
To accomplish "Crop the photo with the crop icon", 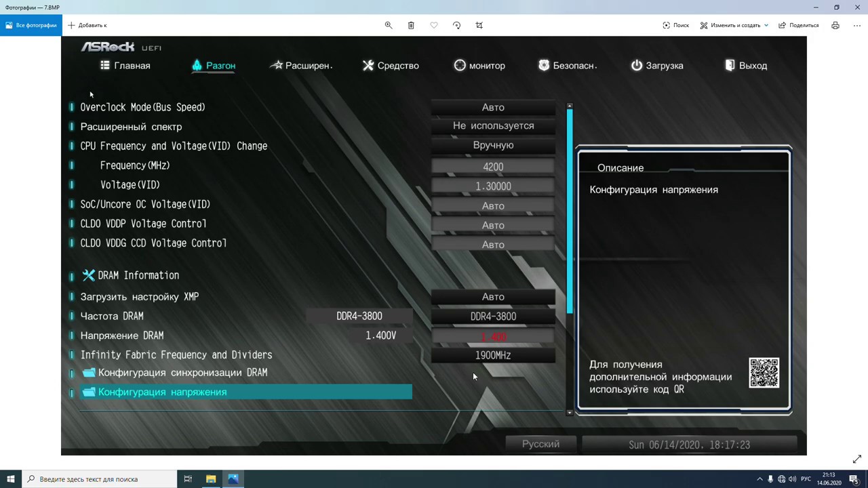I will click(x=479, y=25).
